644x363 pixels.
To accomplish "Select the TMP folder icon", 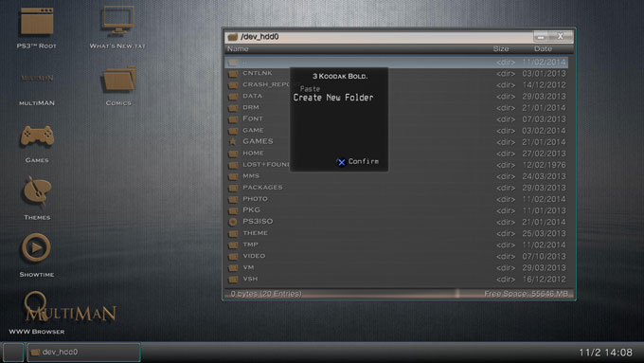I will (233, 245).
